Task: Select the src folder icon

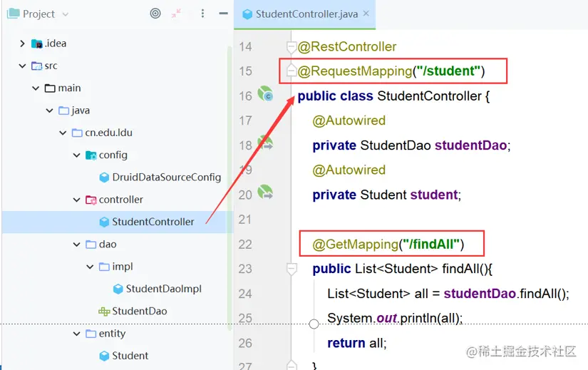Action: pos(37,66)
